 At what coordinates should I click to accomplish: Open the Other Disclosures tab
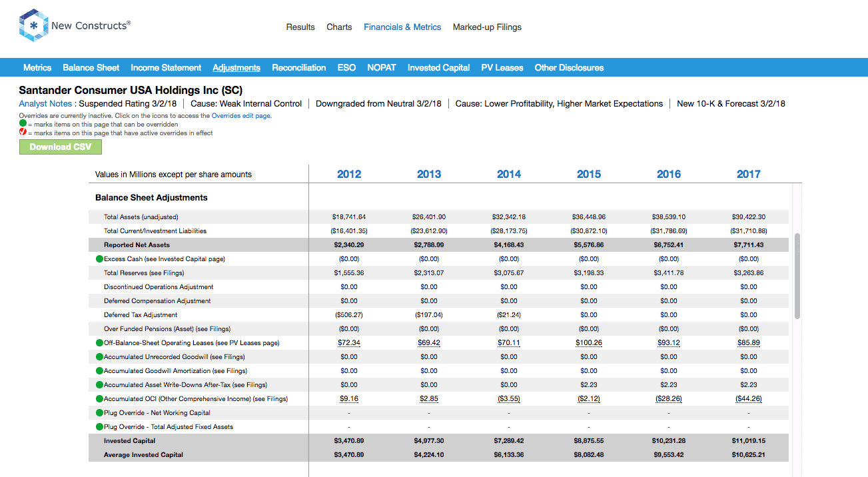[569, 67]
